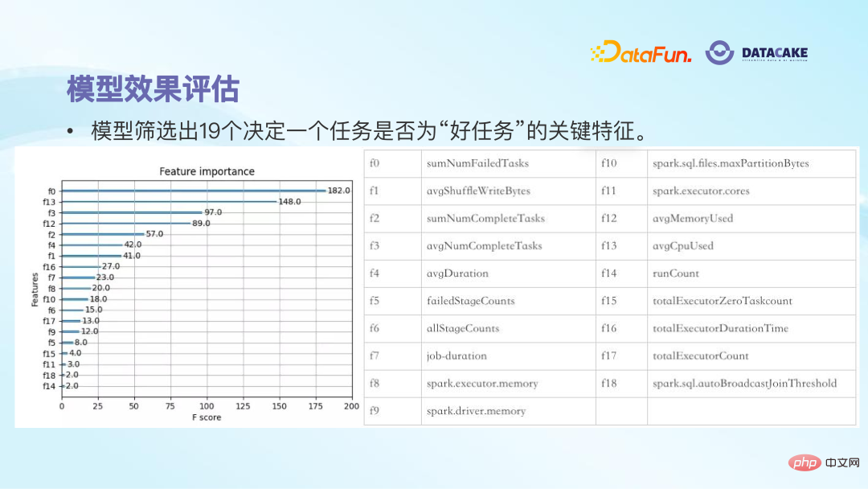Click the 15.0 bar value for f6
The image size is (868, 489).
[93, 310]
